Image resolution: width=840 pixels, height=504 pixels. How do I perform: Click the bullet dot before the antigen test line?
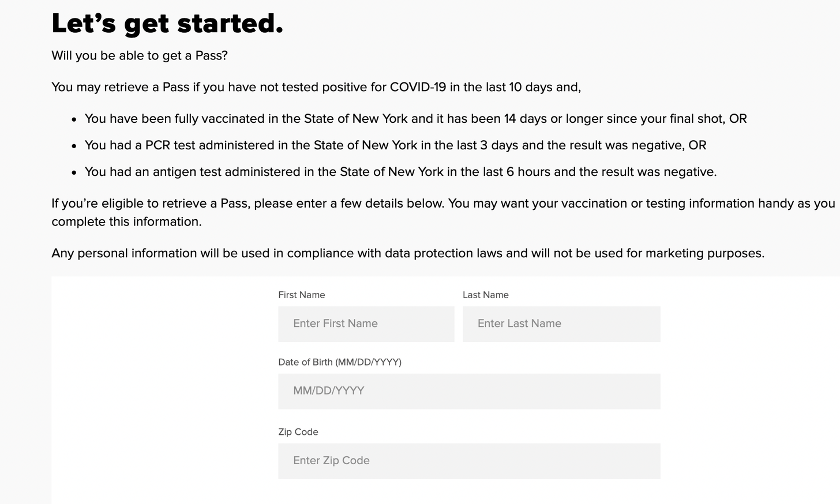click(74, 172)
